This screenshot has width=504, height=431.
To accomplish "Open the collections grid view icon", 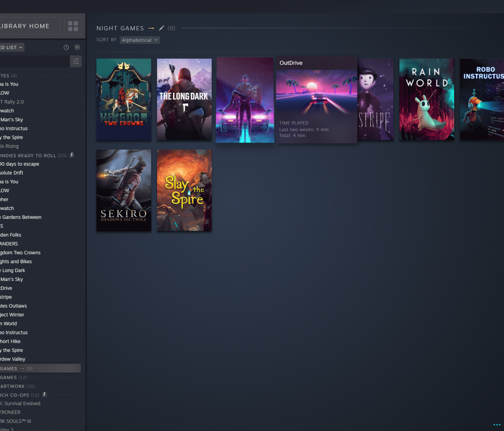I will click(x=73, y=26).
